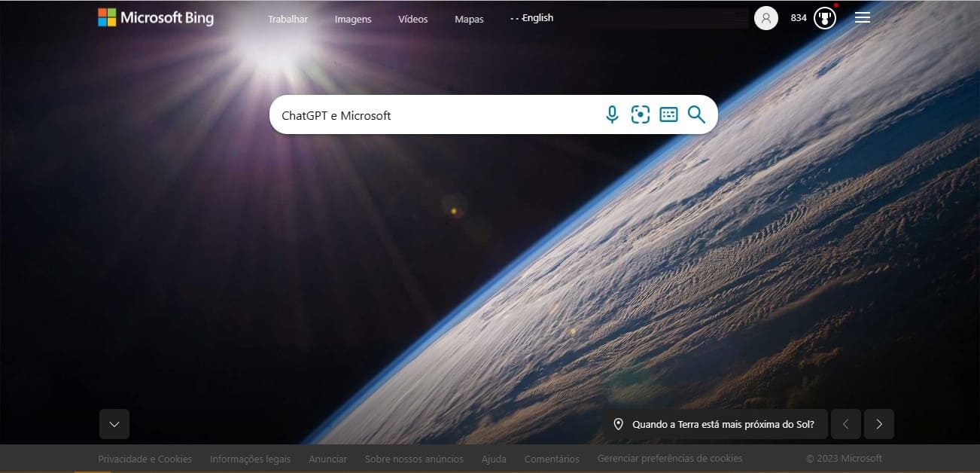The width and height of the screenshot is (980, 473).
Task: Click Gerenciar preferências de cookies
Action: click(x=670, y=458)
